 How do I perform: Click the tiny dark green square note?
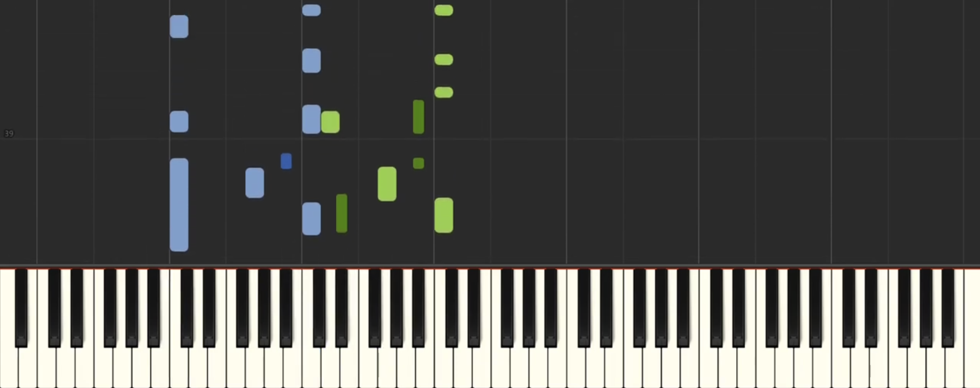(x=418, y=163)
